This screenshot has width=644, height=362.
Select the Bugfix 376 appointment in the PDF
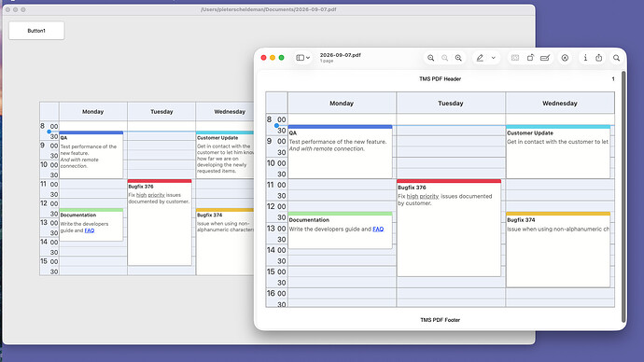click(x=449, y=229)
